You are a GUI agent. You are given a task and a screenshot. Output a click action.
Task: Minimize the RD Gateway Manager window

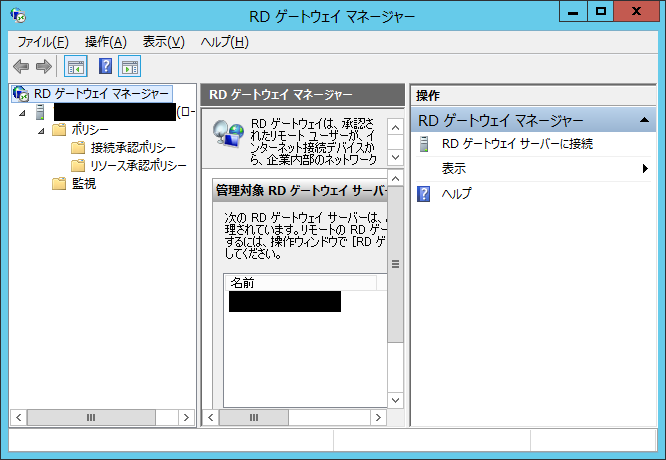573,11
